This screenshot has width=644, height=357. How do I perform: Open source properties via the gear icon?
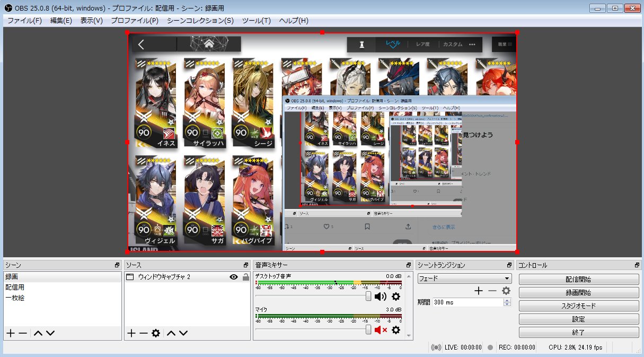tap(155, 333)
